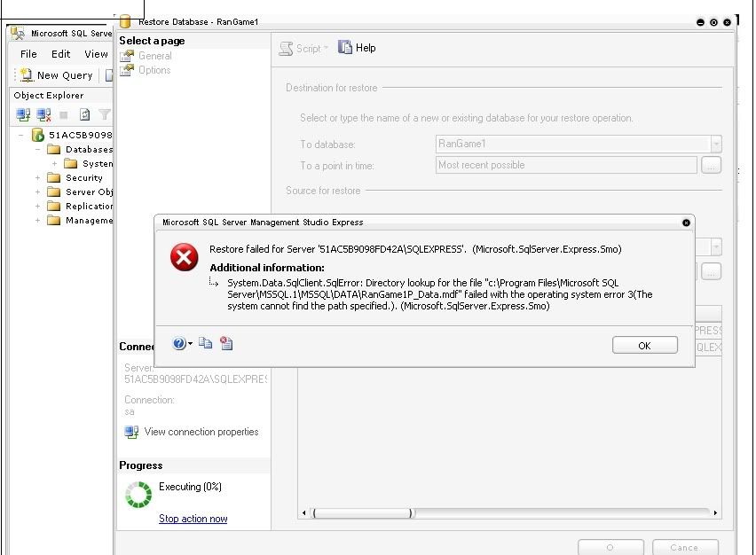Click the Disconnect icon in Object Explorer
This screenshot has height=555, width=756.
click(43, 114)
